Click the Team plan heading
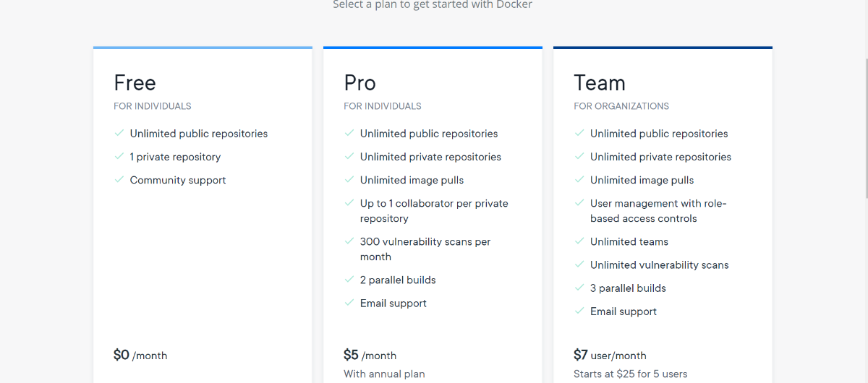The height and width of the screenshot is (383, 868). pyautogui.click(x=600, y=83)
